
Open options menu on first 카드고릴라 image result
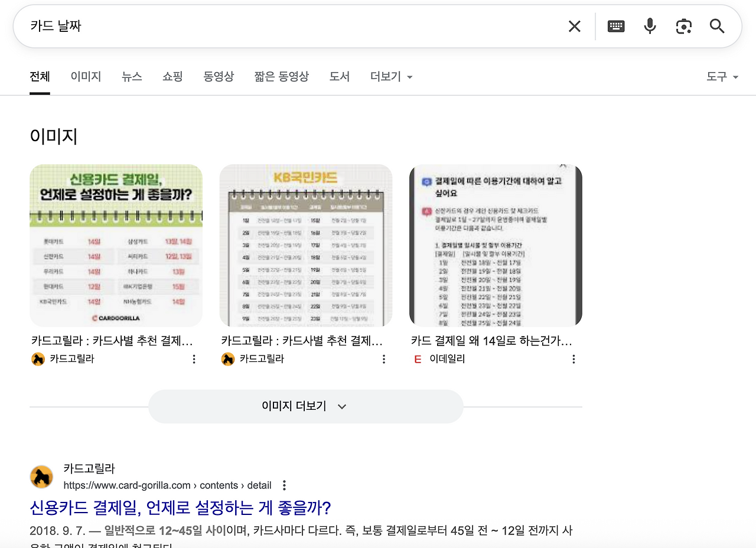pyautogui.click(x=194, y=358)
